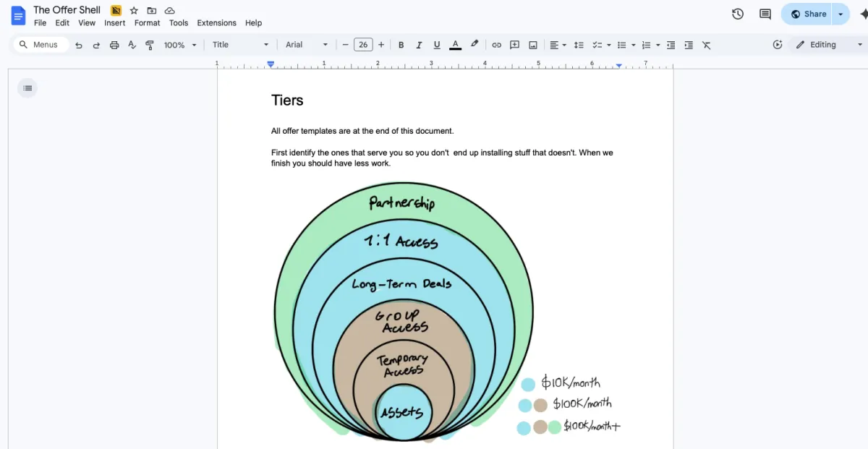
Task: Open the Insert menu
Action: click(114, 23)
